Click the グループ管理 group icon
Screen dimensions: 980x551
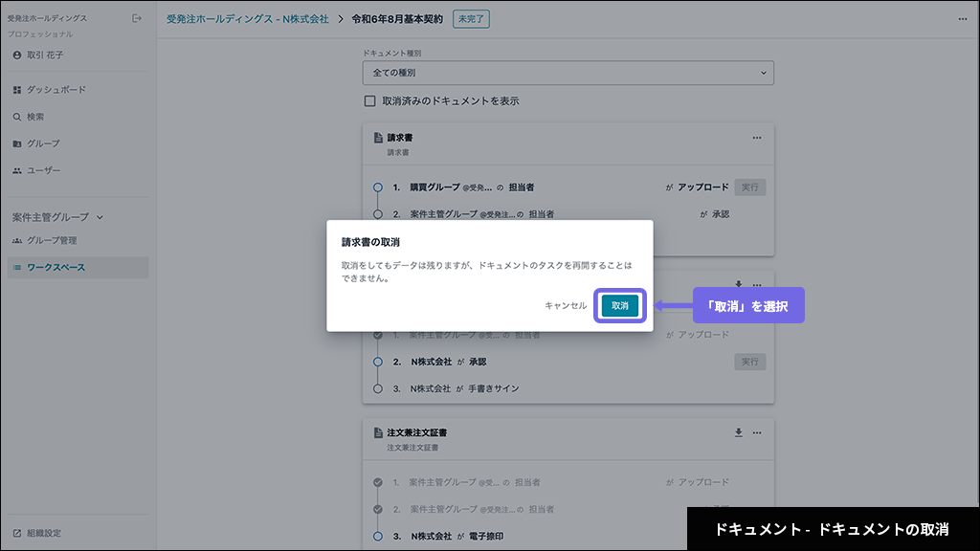click(17, 240)
